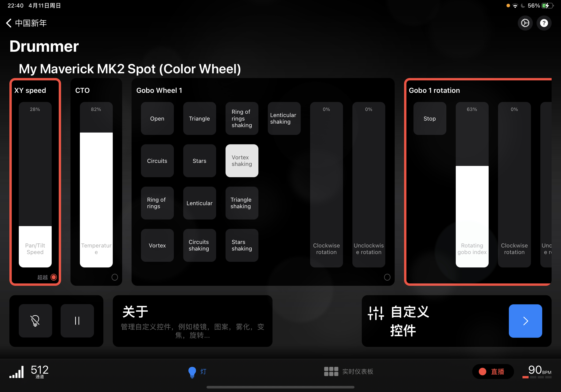Click the Wi-Fi icon in status bar
This screenshot has width=561, height=392.
tap(515, 6)
